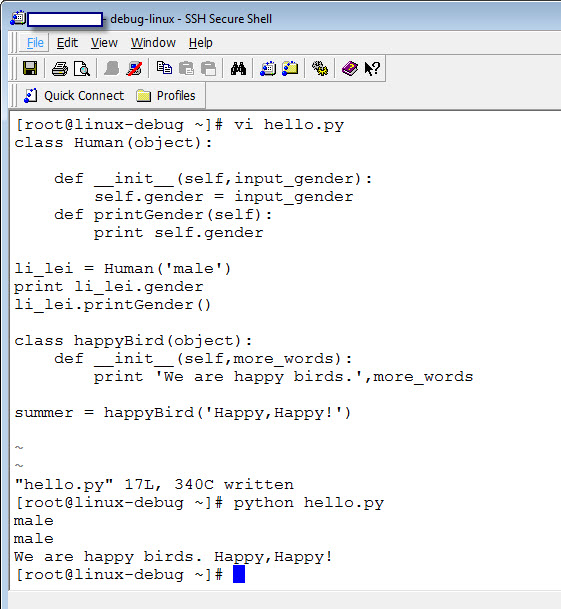
Task: Click the SSH application icon in the title bar
Action: click(18, 18)
